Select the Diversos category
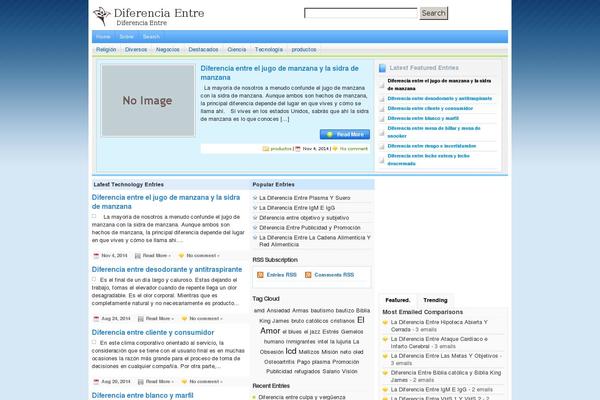Image resolution: width=600 pixels, height=400 pixels. (136, 50)
